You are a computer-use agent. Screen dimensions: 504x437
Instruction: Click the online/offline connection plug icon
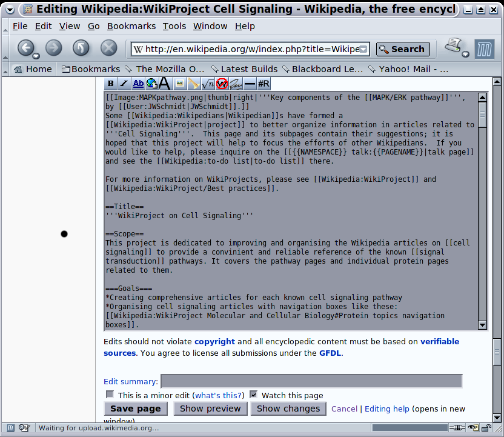457,428
